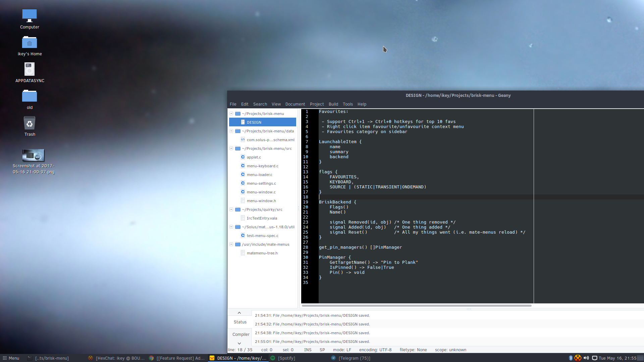The image size is (644, 362).
Task: Open the panel clock Tue May 16, 21:55
Action: (617, 358)
